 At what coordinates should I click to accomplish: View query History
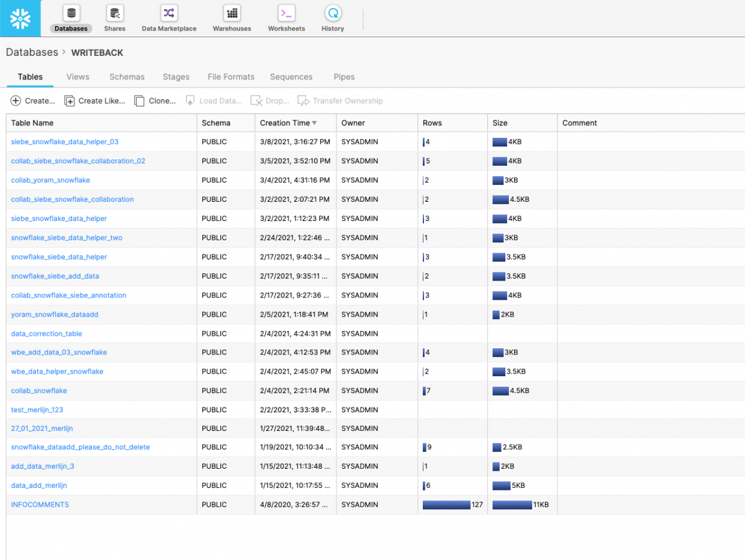pyautogui.click(x=332, y=18)
